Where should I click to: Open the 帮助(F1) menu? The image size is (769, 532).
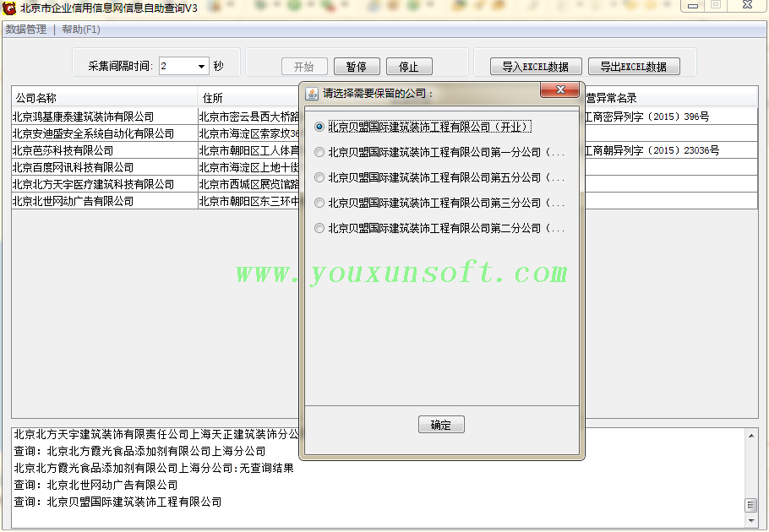pos(81,30)
